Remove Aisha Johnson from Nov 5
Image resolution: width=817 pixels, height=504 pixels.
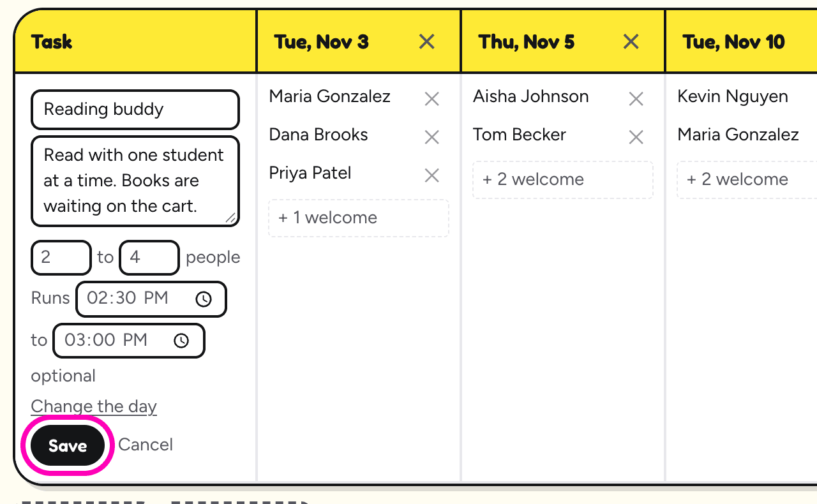(x=636, y=99)
